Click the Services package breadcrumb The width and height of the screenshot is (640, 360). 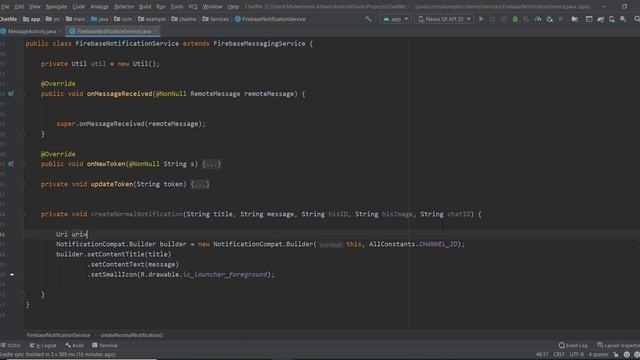[x=216, y=19]
